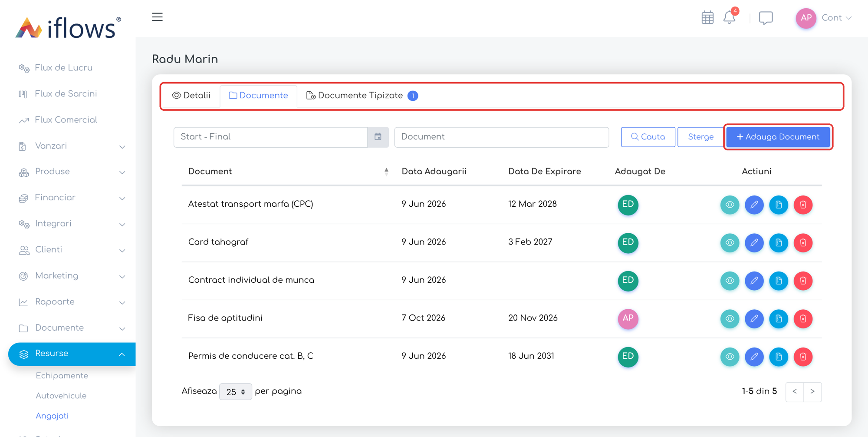Expand the Financiar sidebar menu
This screenshot has width=868, height=437.
[72, 198]
